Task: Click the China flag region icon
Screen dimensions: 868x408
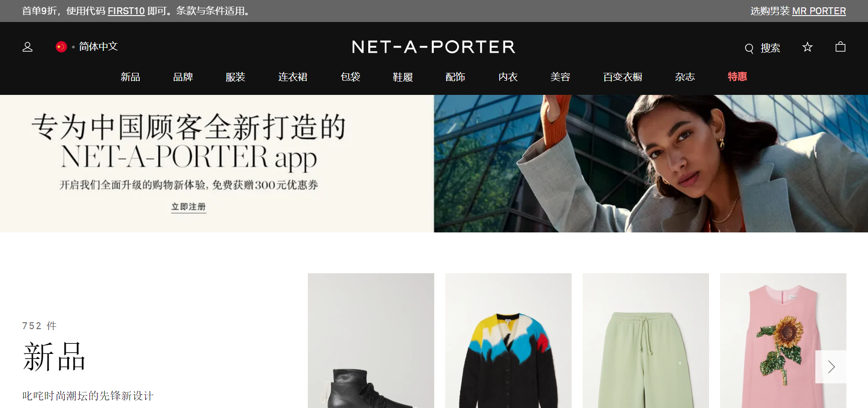Action: [x=61, y=47]
